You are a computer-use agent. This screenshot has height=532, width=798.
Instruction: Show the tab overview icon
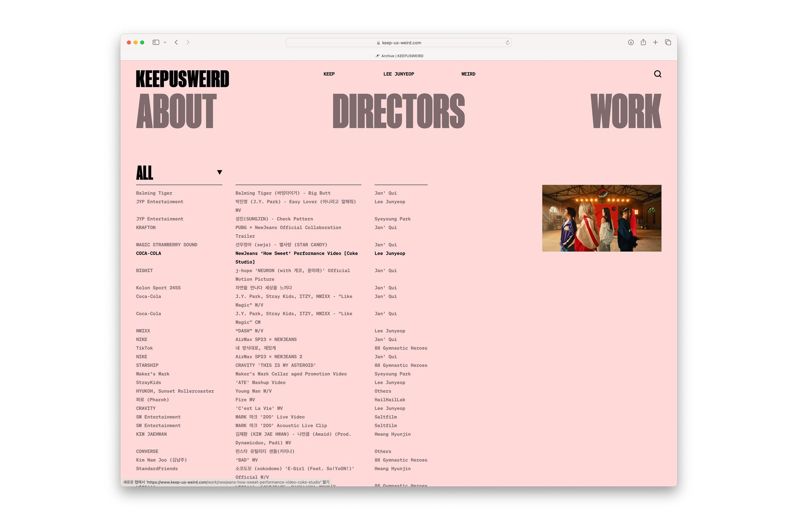coord(668,43)
